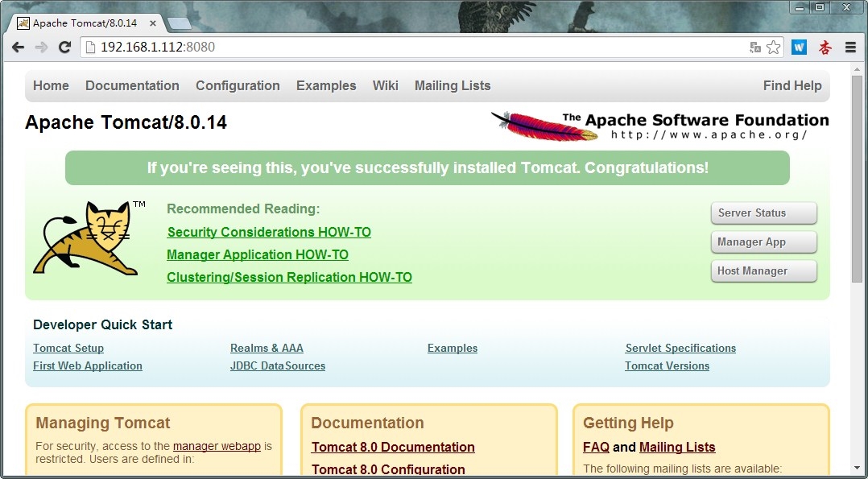Open the Tomcat Setup link
This screenshot has width=868, height=479.
(68, 349)
